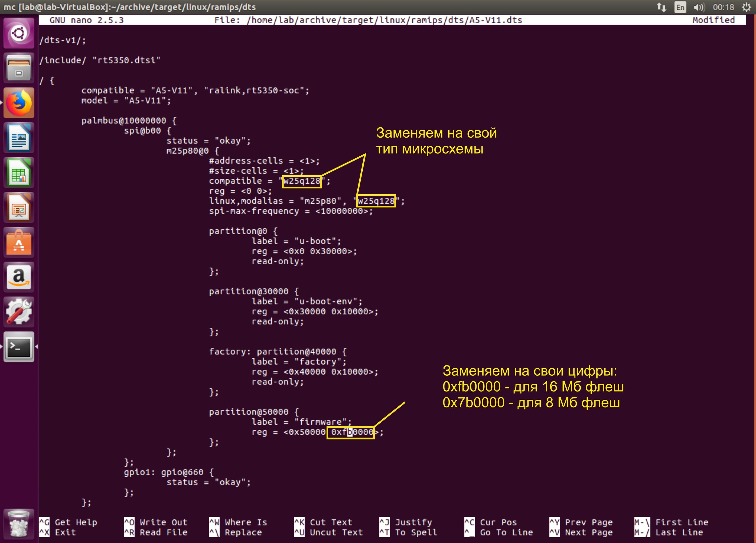Screen dimensions: 756x543
Task: Click w25q128 in the linux,modalias line
Action: point(376,201)
